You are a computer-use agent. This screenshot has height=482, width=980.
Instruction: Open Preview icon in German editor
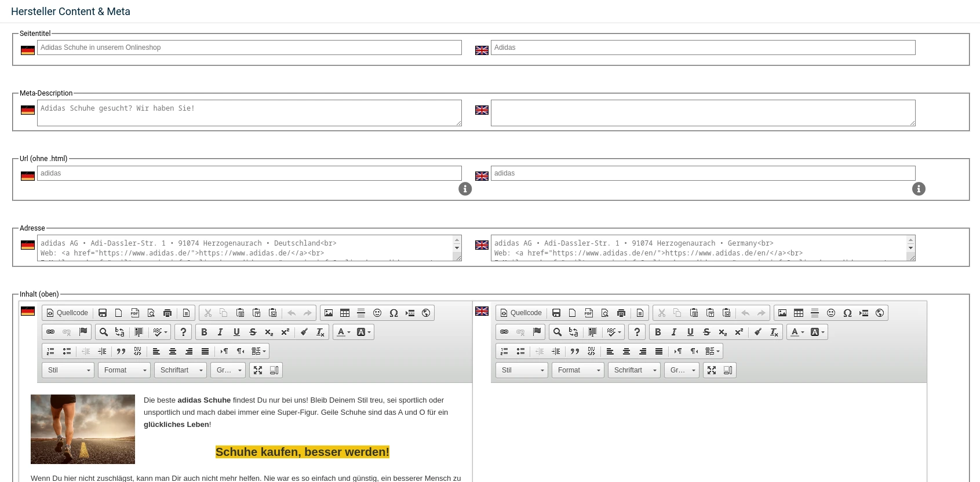151,313
